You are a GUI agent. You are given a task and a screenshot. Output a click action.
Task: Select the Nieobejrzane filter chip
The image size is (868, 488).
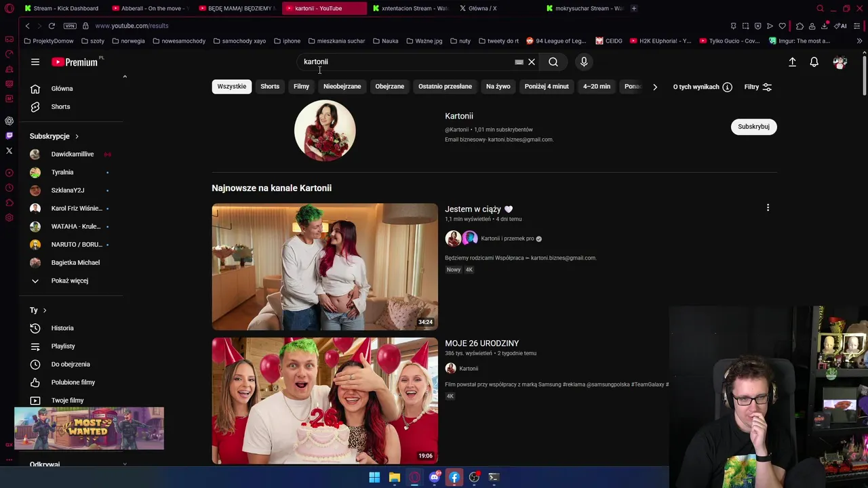click(x=342, y=87)
